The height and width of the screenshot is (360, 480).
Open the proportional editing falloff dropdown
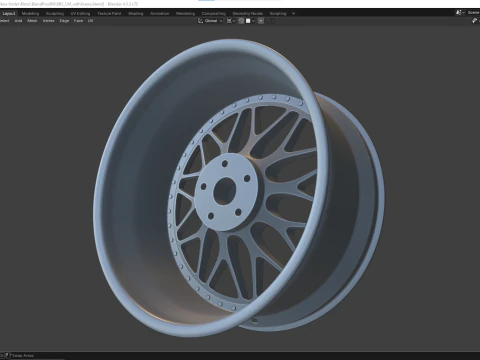pyautogui.click(x=270, y=21)
